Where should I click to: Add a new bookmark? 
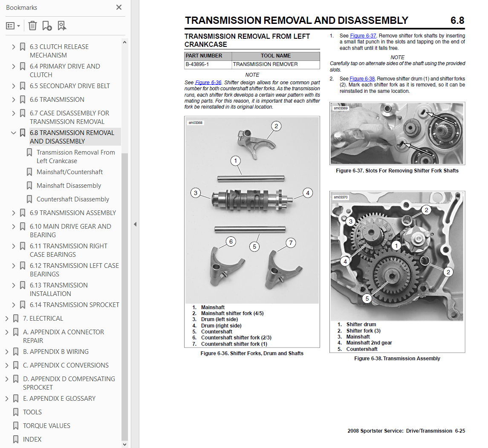tap(47, 26)
